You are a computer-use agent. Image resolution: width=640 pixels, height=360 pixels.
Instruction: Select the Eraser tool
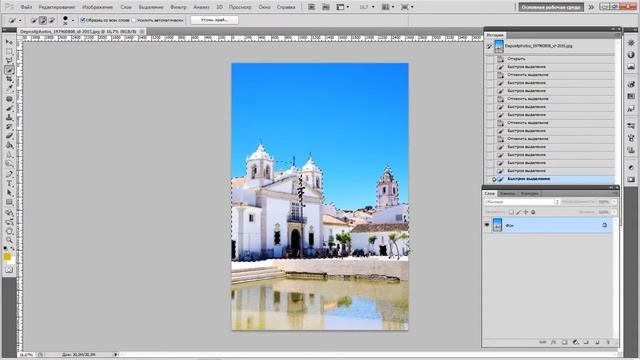[x=9, y=136]
